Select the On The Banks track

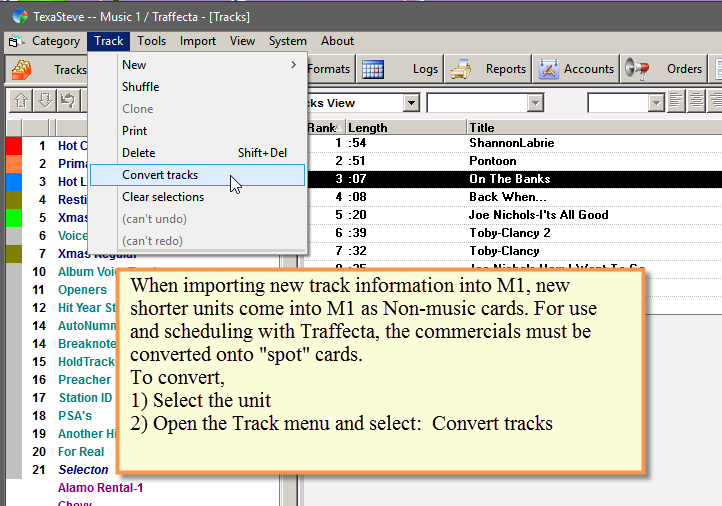tap(514, 179)
